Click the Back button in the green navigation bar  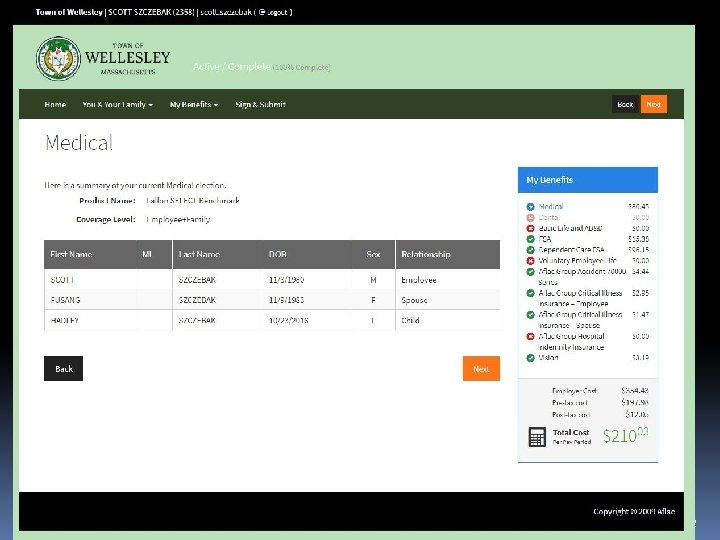pos(625,104)
